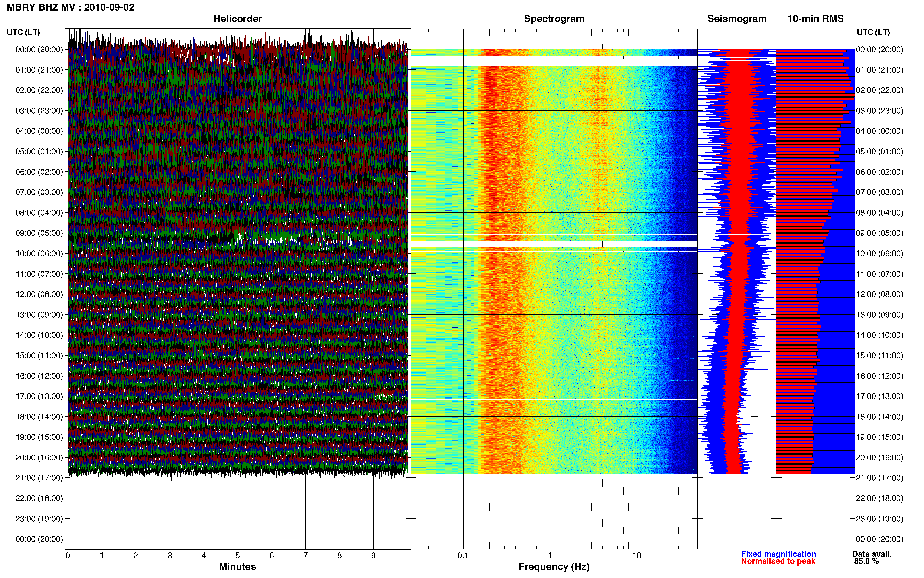The width and height of the screenshot is (924, 578).
Task: Click left time label 17:00 (13:00)
Action: (39, 396)
